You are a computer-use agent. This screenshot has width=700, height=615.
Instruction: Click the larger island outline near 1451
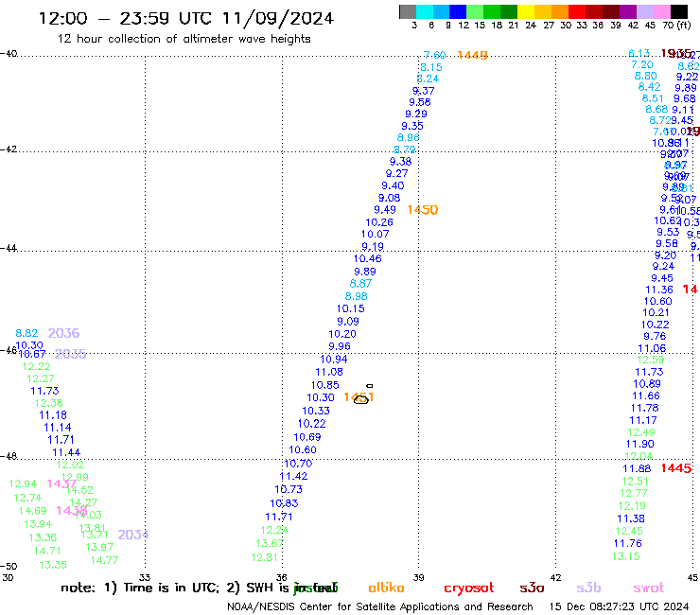[360, 399]
